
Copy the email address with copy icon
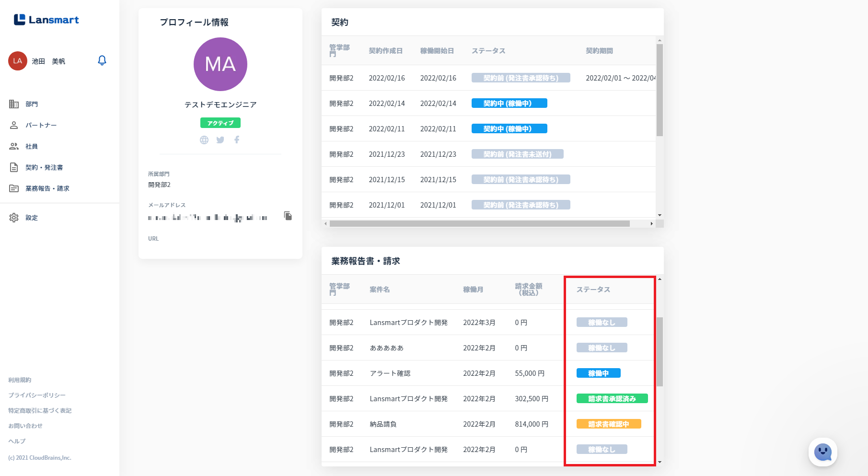[288, 216]
